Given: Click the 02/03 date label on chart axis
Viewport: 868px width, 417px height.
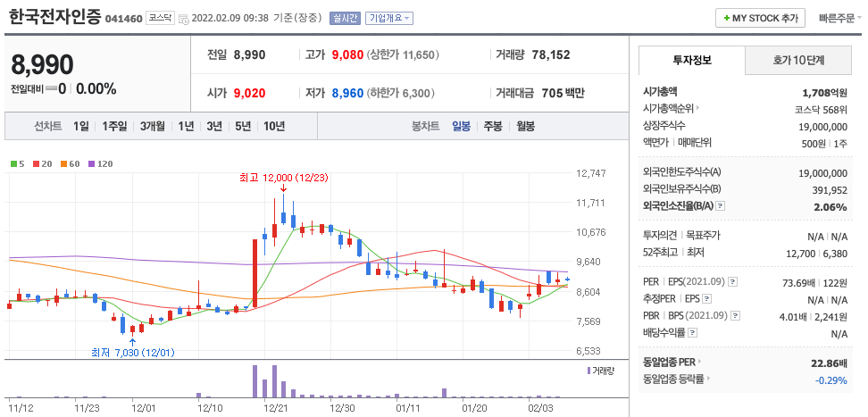Looking at the screenshot, I should coord(539,408).
